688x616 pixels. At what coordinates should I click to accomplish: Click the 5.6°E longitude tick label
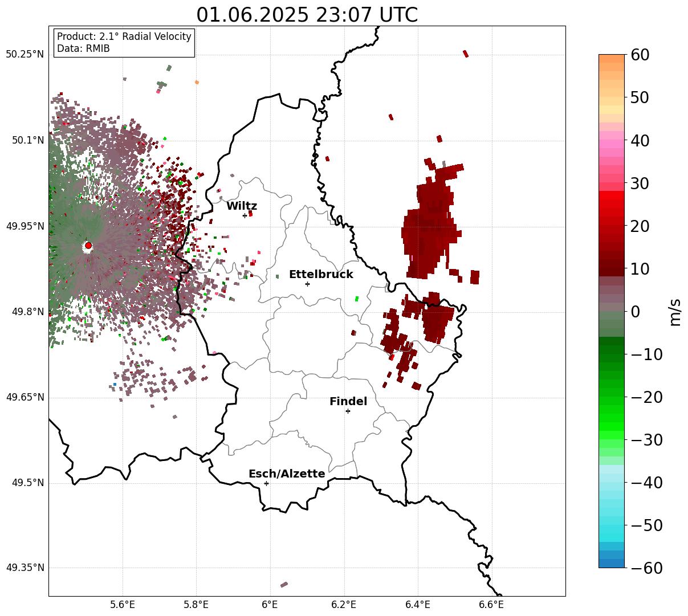click(123, 605)
